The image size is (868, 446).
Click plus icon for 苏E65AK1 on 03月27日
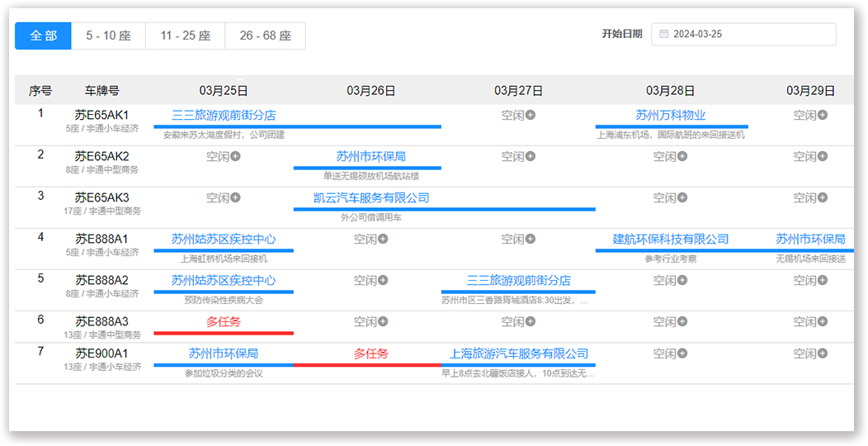coord(531,116)
